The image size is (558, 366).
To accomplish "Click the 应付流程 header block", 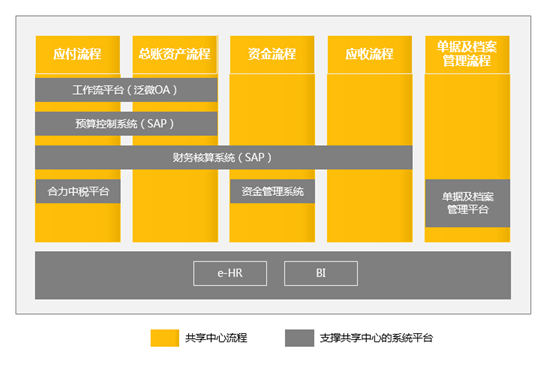I will 78,54.
